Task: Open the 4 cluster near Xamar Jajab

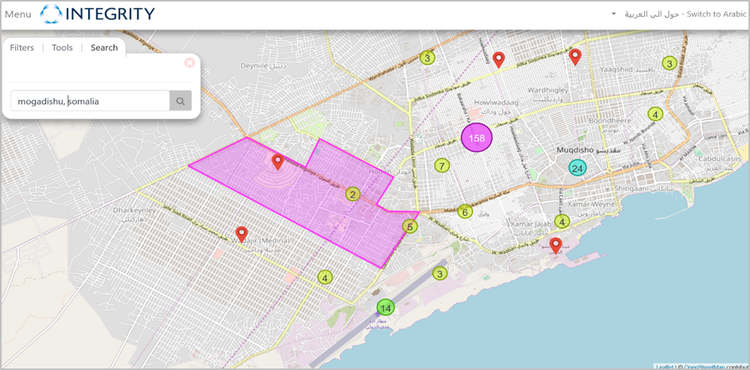Action: 562,222
